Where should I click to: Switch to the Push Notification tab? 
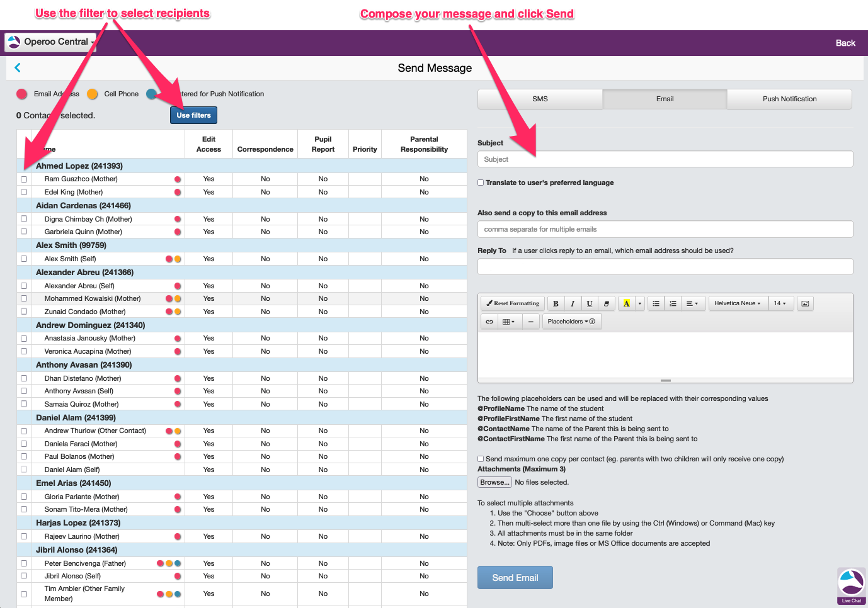[x=789, y=99]
